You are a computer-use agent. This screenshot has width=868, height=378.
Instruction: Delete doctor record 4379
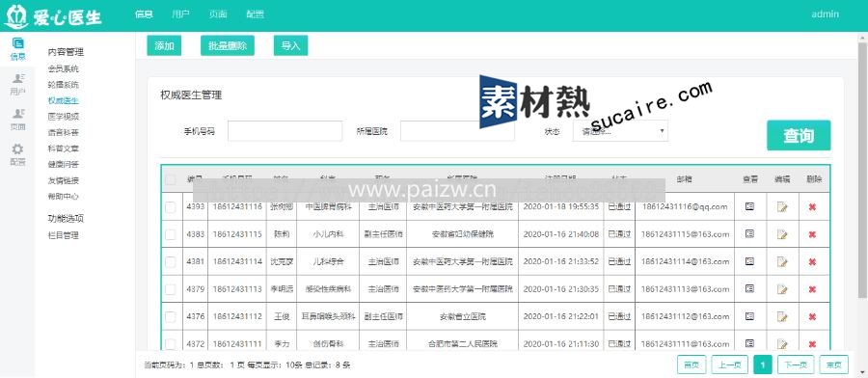[x=812, y=289]
